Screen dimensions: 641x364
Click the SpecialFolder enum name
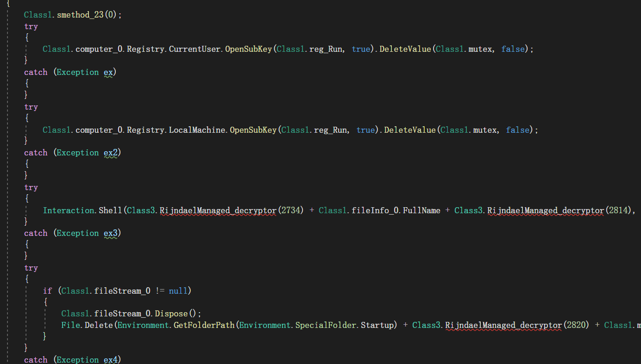(x=326, y=325)
